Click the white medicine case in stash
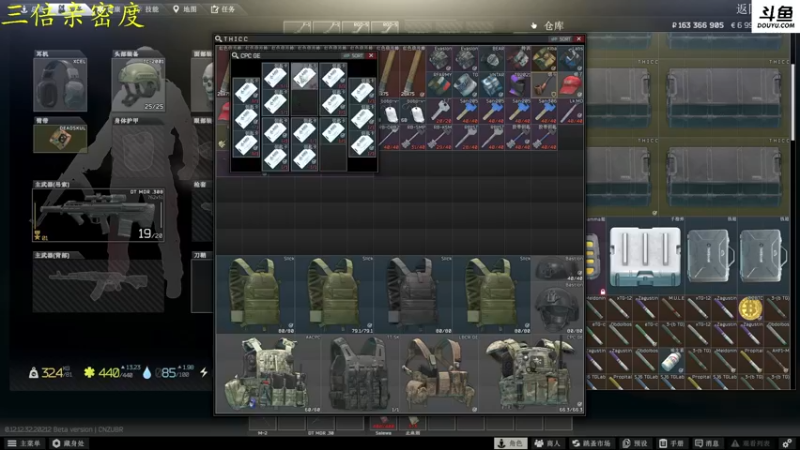Viewport: 800px width, 450px height. tap(645, 256)
